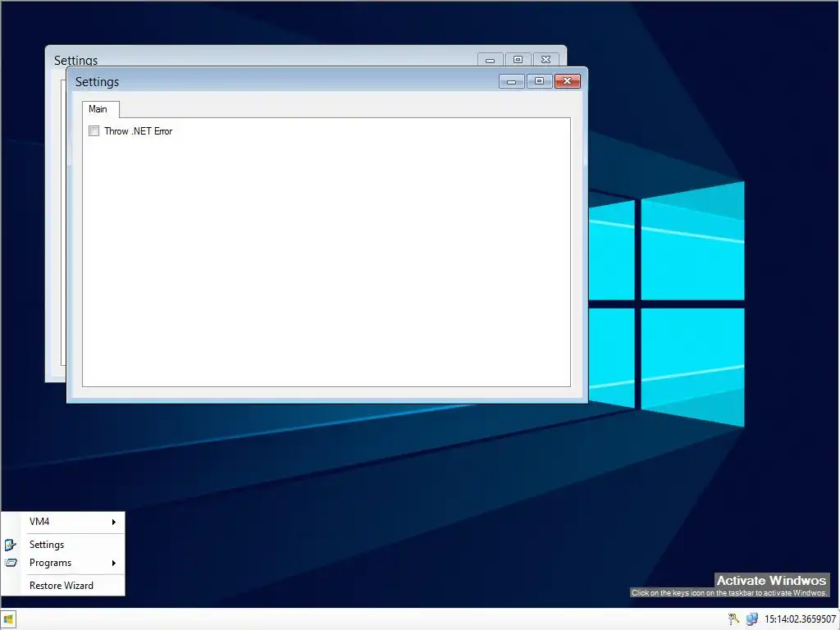This screenshot has height=630, width=840.
Task: Maximize the background Settings window
Action: coord(518,59)
